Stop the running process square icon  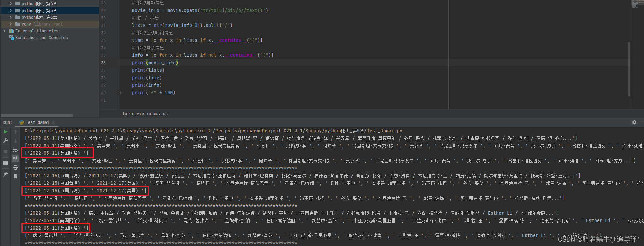point(5,152)
